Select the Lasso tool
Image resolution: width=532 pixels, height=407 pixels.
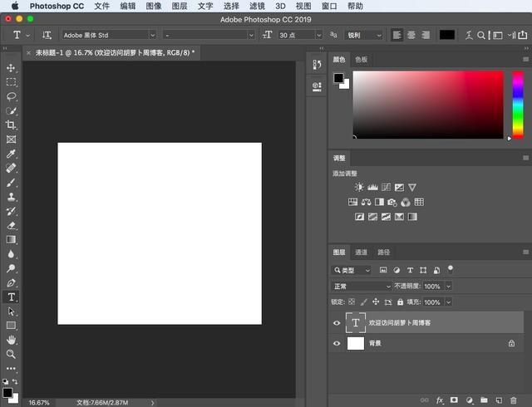11,96
